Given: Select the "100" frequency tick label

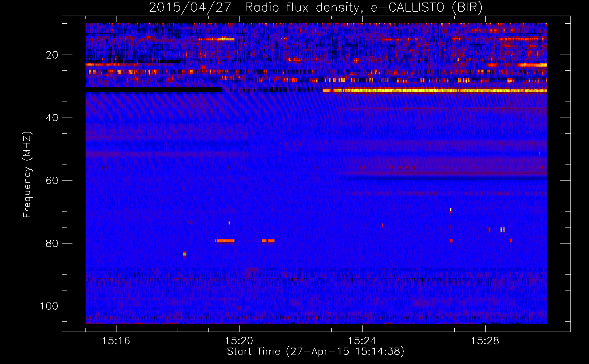Looking at the screenshot, I should point(49,306).
